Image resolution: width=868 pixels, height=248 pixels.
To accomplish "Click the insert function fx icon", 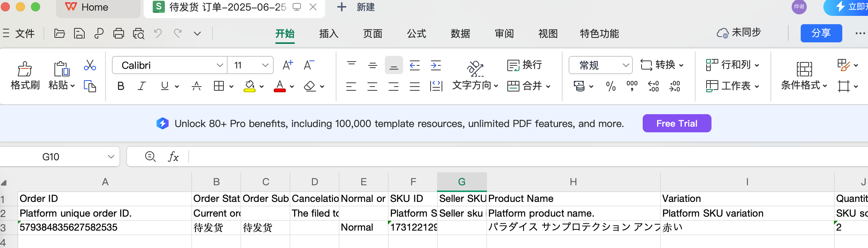I will coord(173,157).
